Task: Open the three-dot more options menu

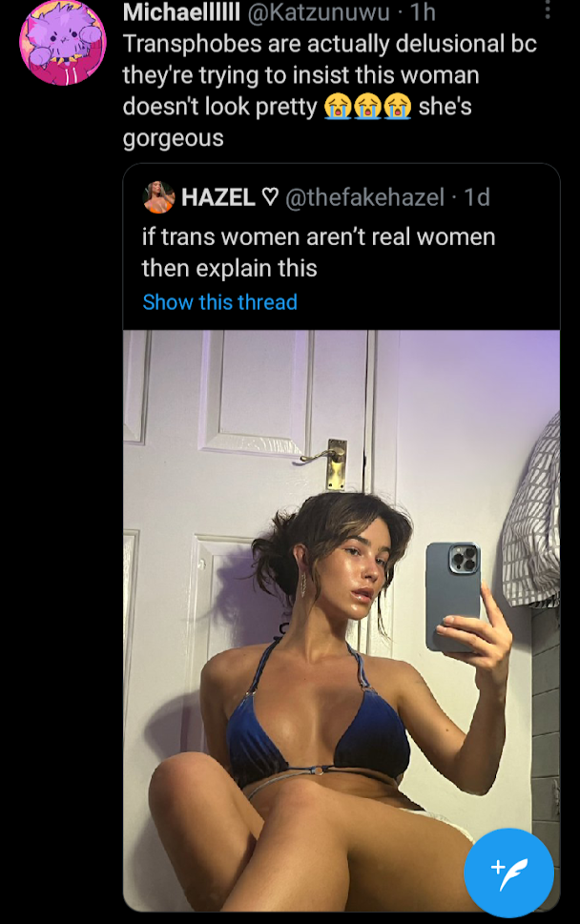Action: [x=548, y=10]
